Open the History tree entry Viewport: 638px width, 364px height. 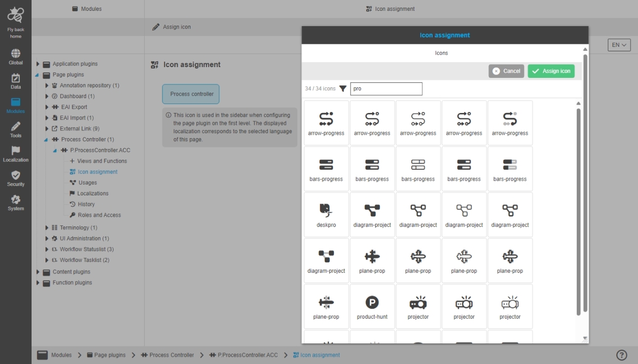click(x=82, y=205)
